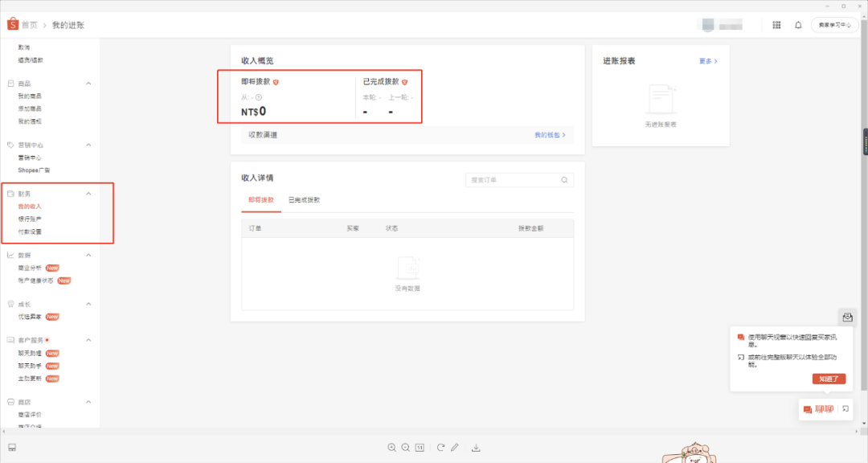Dismiss the chat tip with 知道了 button

coord(829,379)
